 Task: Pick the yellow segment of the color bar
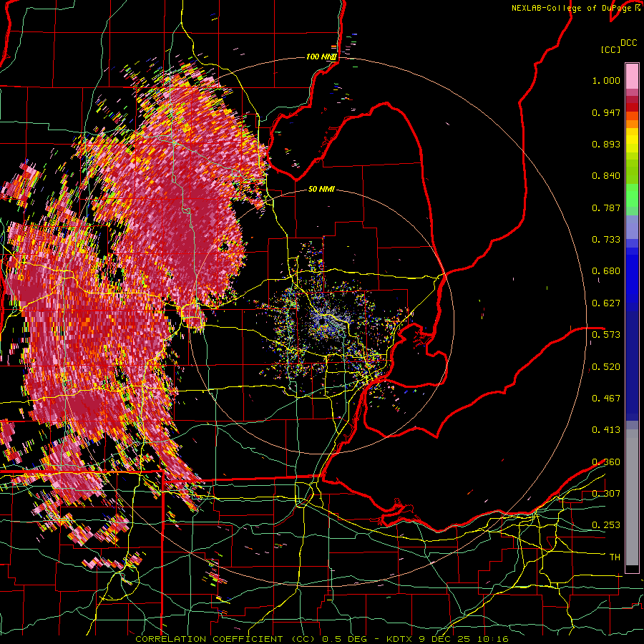click(632, 140)
